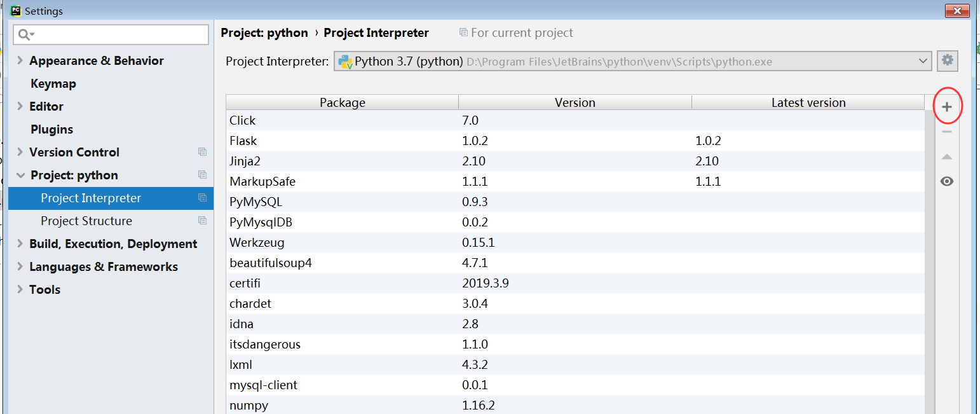Upgrade a package with the up-arrow icon

[x=947, y=156]
